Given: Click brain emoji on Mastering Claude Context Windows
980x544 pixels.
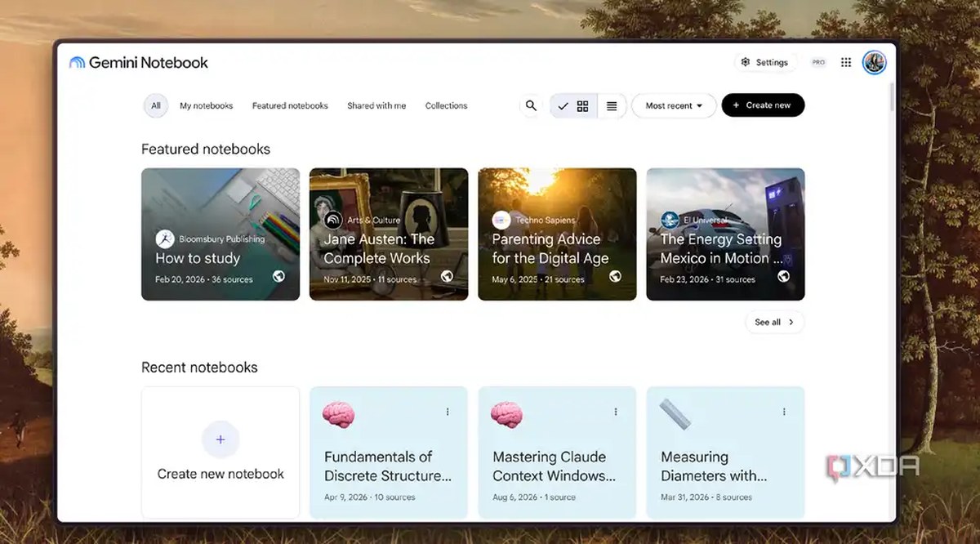Looking at the screenshot, I should pyautogui.click(x=506, y=414).
